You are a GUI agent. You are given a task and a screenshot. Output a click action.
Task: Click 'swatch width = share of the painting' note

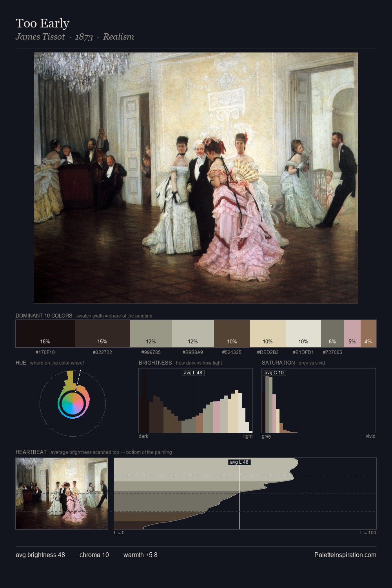(x=114, y=316)
